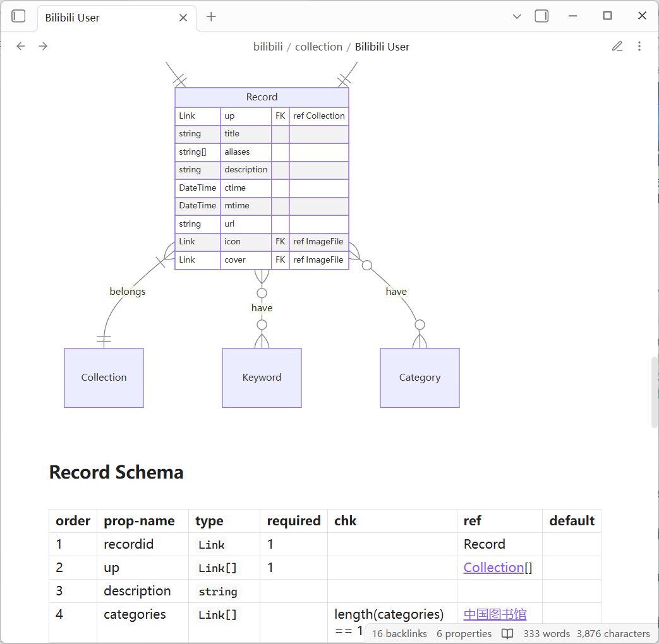Click the collection breadcrumb folder
The image size is (659, 644).
click(318, 47)
